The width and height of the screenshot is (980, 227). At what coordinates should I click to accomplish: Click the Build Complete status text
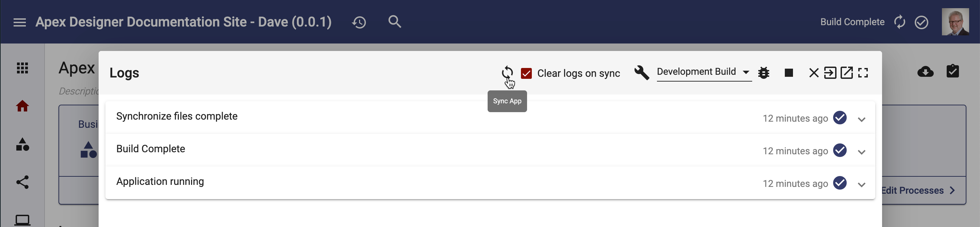pos(852,22)
